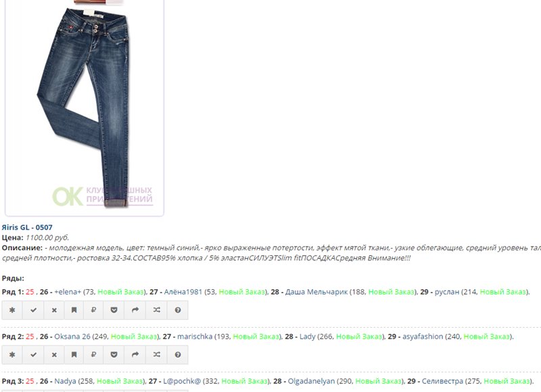The image size is (541, 392).
Task: Click the shield icon under Ряд 1
Action: 116,310
